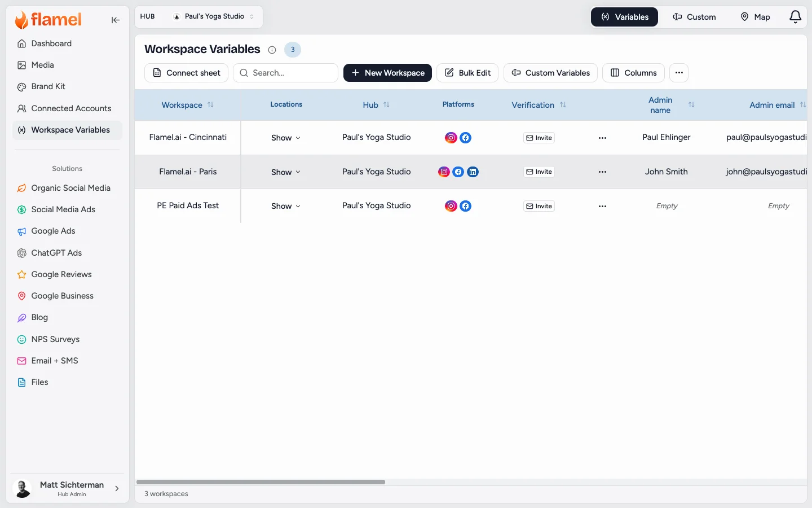Click the Connect sheet button
Screen dimensions: 812x508
186,73
